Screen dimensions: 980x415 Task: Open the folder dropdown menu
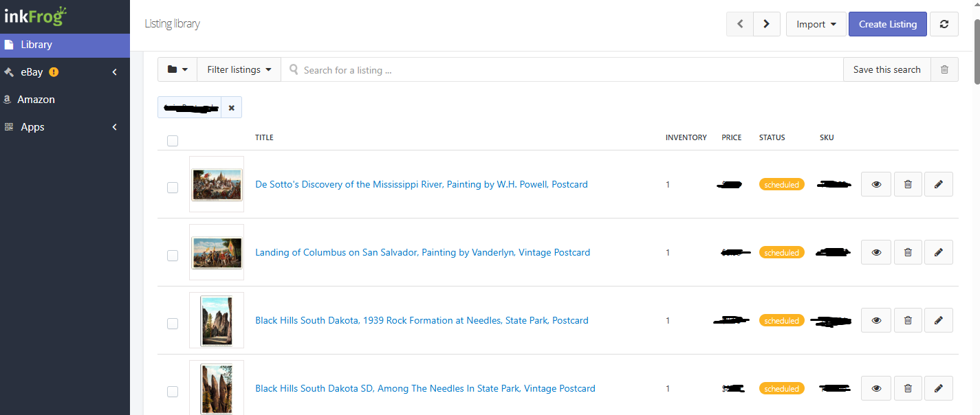177,69
